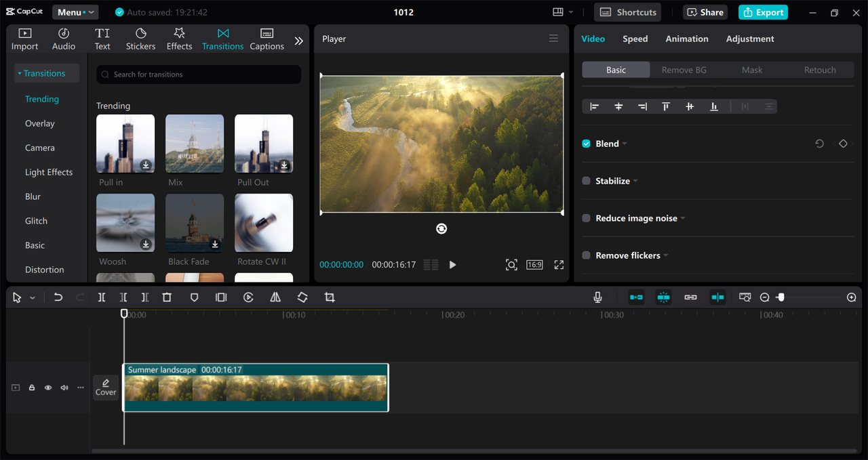Open the Import media panel
The image size is (868, 460).
tap(25, 39)
